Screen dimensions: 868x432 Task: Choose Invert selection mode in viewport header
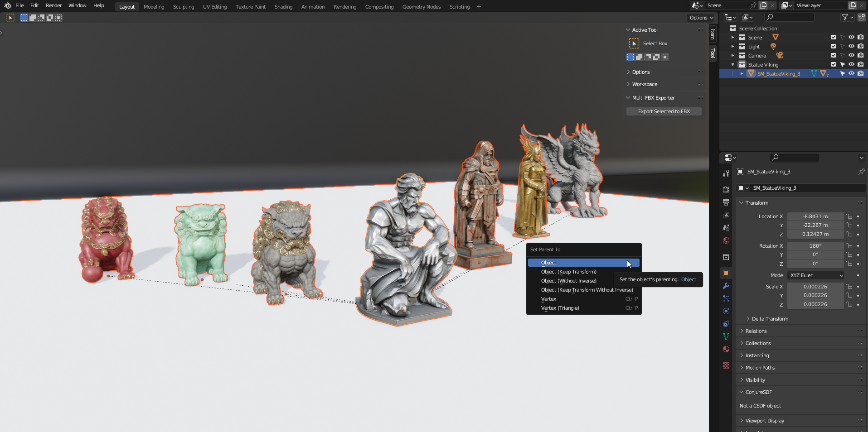[50, 18]
